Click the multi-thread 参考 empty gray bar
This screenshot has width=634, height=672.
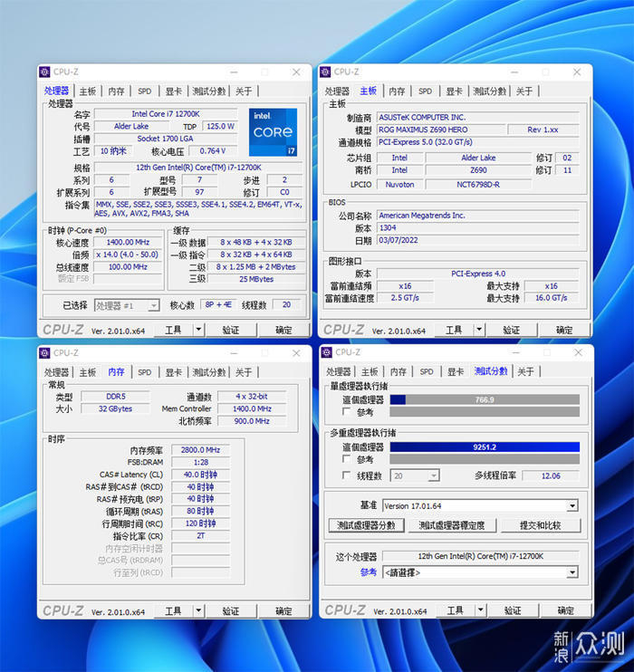tap(485, 459)
